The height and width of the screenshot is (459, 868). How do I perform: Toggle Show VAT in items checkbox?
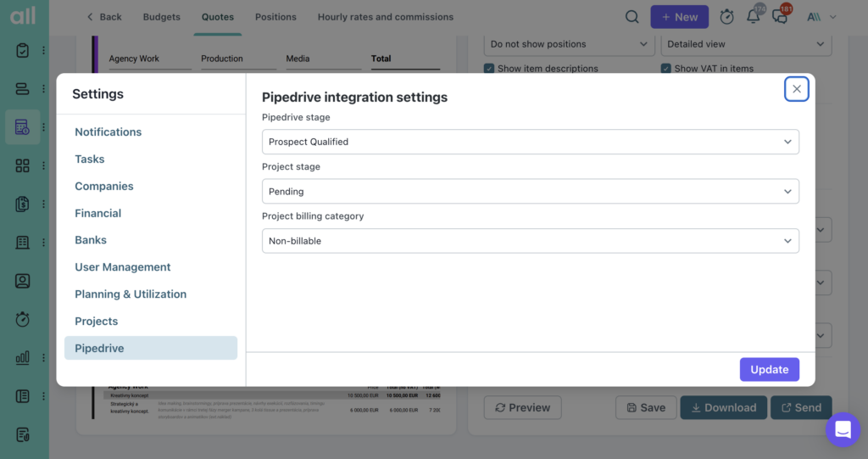click(666, 68)
